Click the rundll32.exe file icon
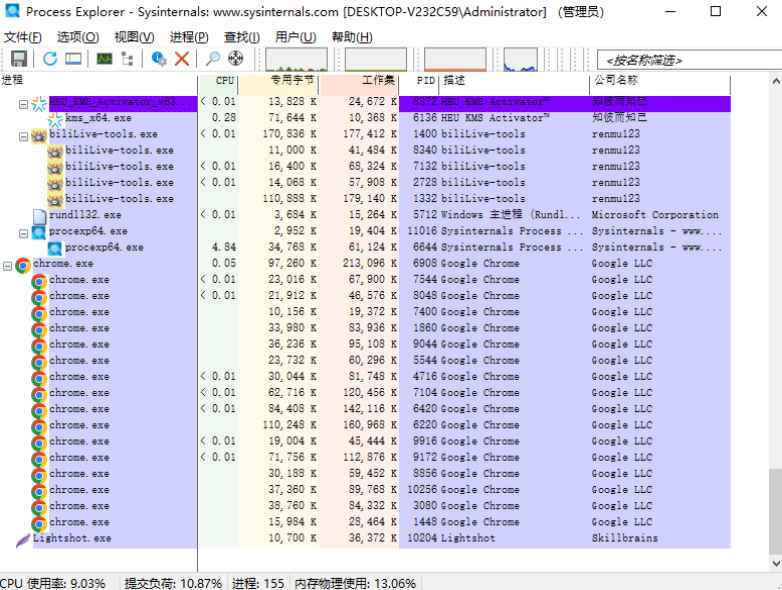 [39, 215]
